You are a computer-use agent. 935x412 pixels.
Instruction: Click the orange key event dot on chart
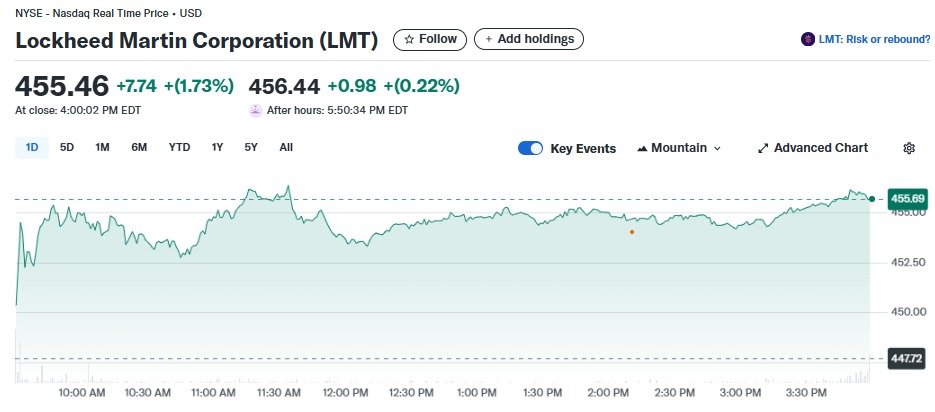point(632,232)
